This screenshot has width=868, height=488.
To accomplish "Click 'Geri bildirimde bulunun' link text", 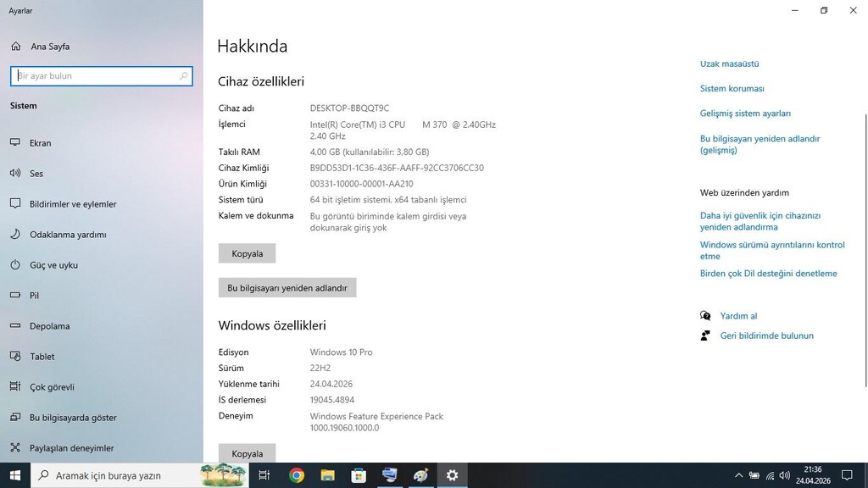I will [766, 335].
